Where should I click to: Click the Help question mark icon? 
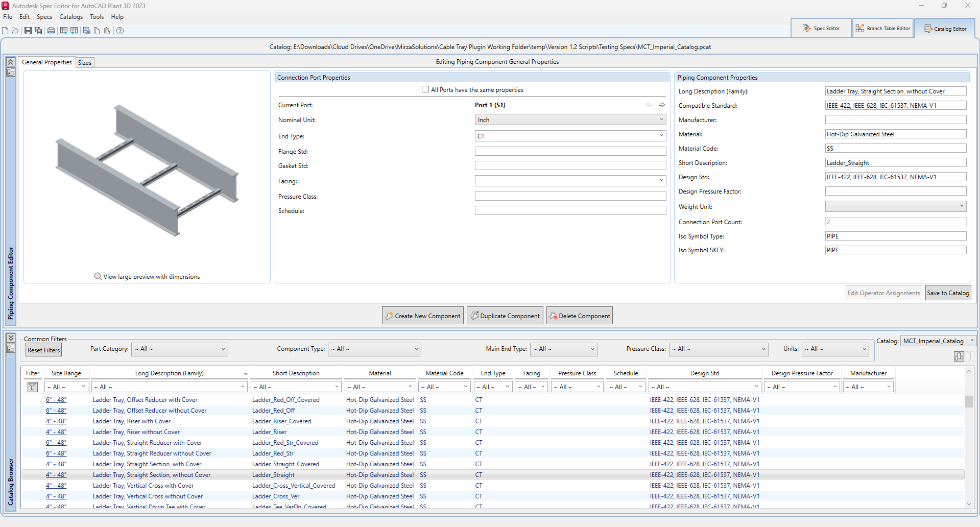tap(120, 31)
